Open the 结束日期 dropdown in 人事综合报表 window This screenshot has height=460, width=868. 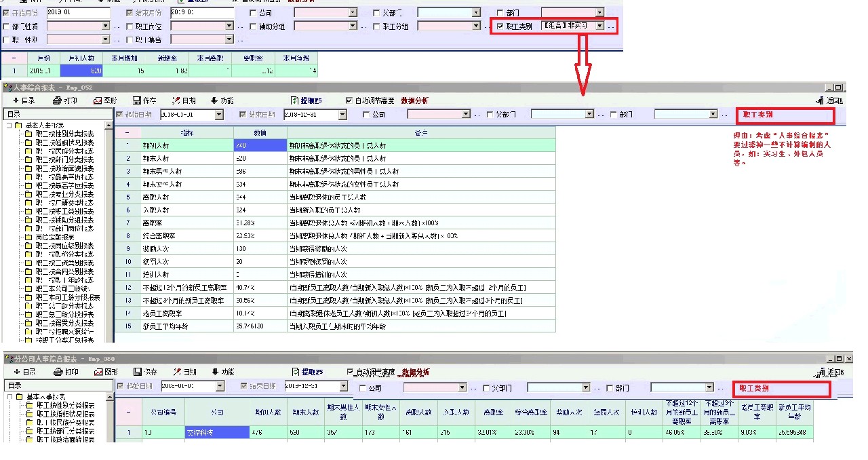[343, 115]
